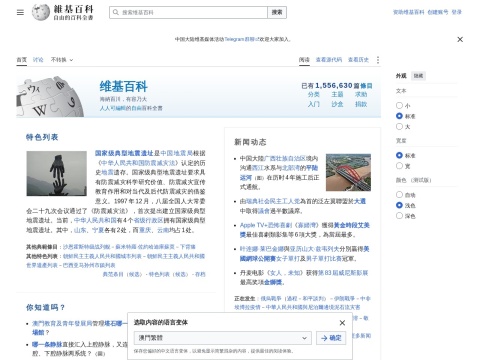Click the 哪一条静脉 did-you-know link
This screenshot has height=360, width=480.
coord(47,344)
